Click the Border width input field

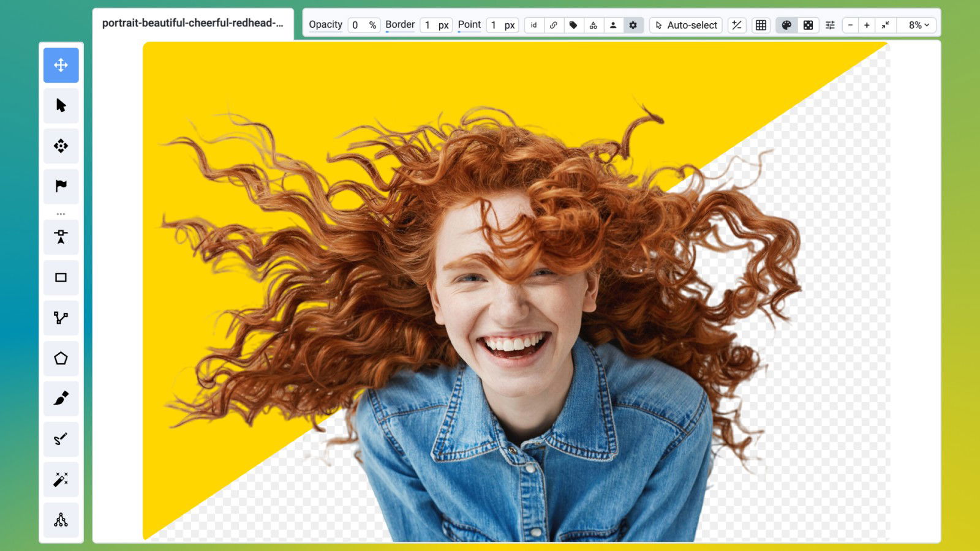[x=436, y=25]
